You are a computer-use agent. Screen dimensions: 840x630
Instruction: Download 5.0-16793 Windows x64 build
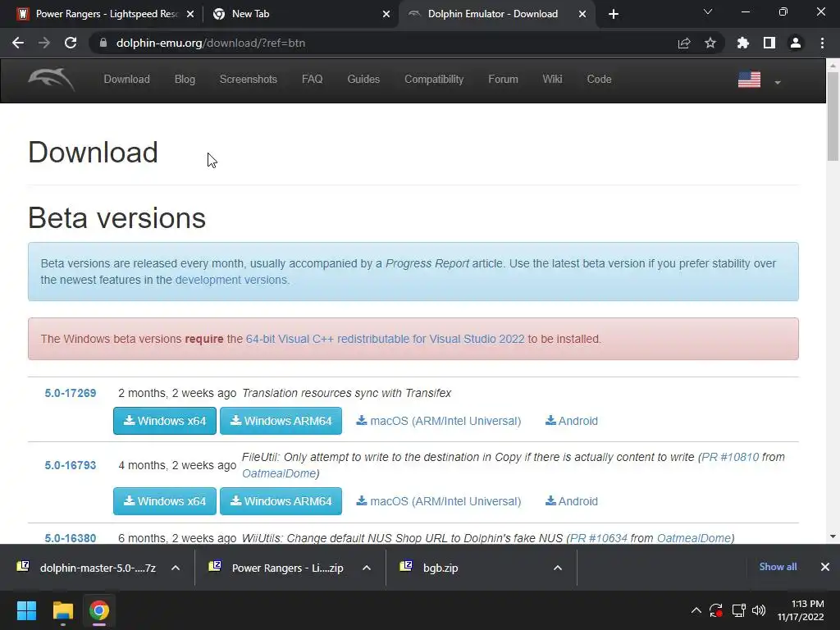[x=164, y=501]
